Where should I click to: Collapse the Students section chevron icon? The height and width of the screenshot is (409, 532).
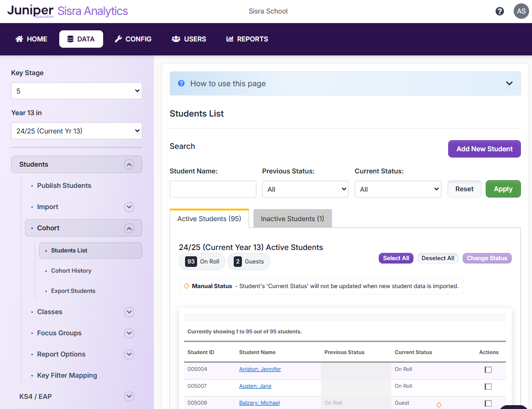(129, 164)
